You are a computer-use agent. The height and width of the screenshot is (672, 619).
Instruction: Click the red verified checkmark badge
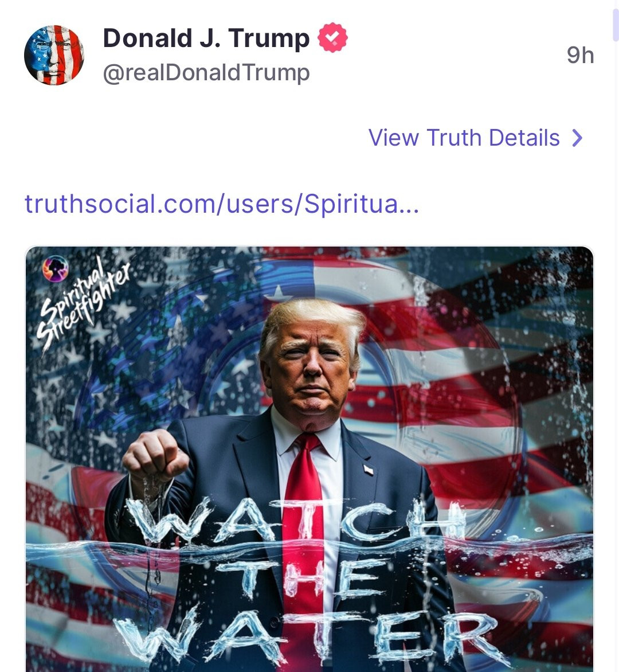point(332,38)
